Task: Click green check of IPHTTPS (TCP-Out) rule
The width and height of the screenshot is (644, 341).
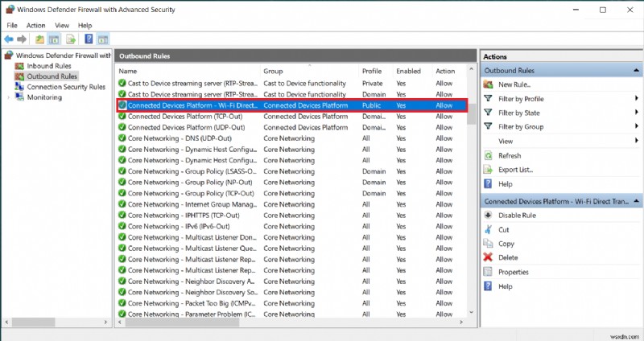Action: click(122, 216)
